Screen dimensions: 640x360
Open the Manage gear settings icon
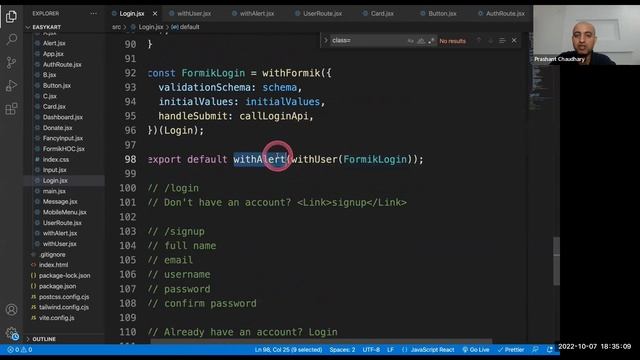pos(11,333)
